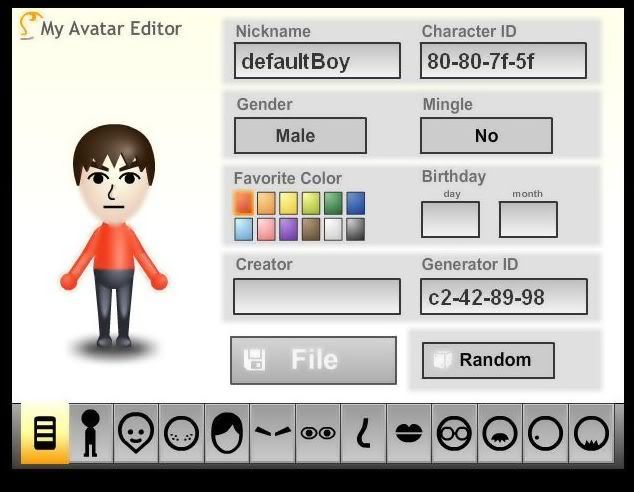The image size is (634, 492).
Task: Open the body height and build tab
Action: (91, 433)
